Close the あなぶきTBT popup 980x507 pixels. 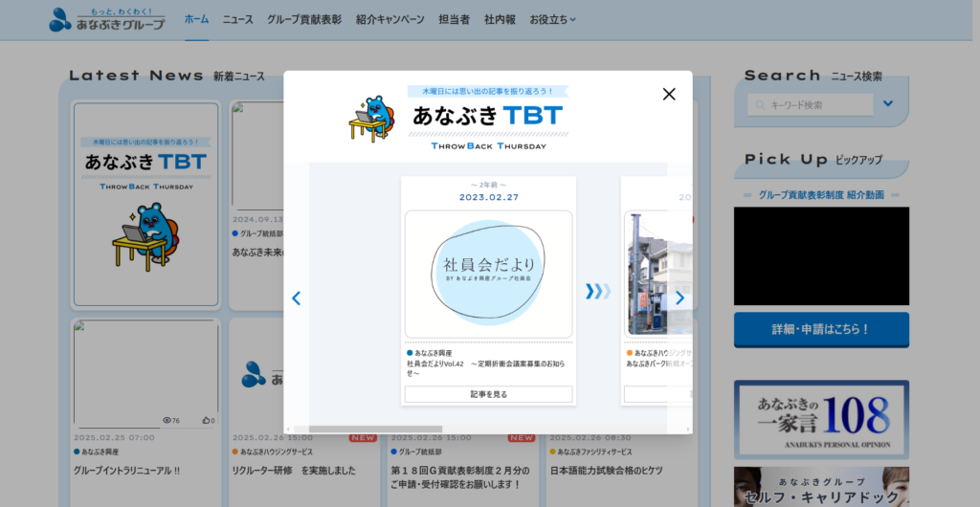click(669, 95)
